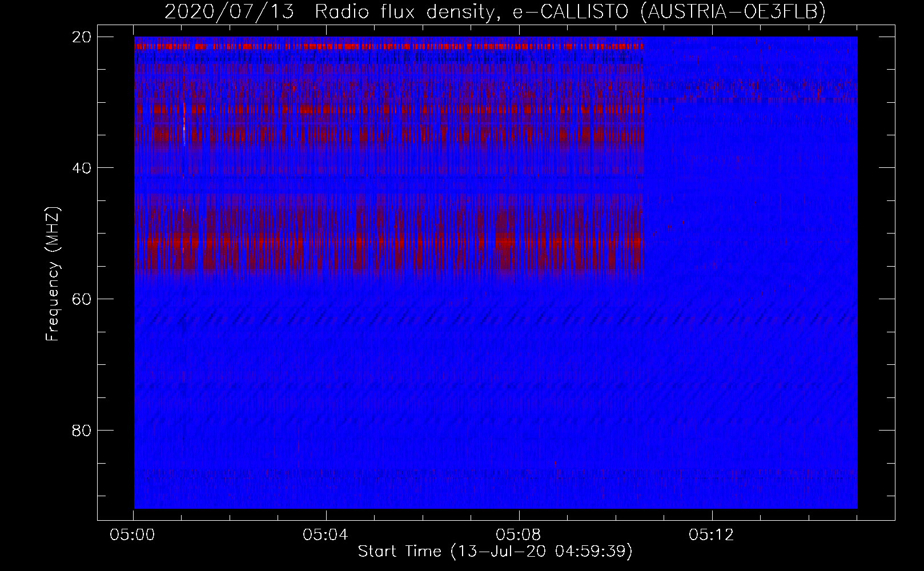Screen dimensions: 924x571
Task: Select the 'Frequency (MHZ)' axis label
Action: click(x=53, y=274)
